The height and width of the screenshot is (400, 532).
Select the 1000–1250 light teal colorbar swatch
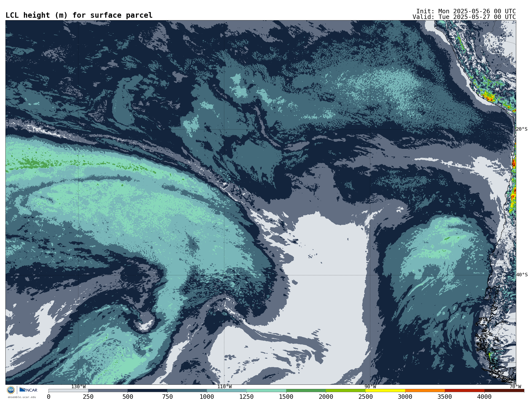[x=227, y=391]
